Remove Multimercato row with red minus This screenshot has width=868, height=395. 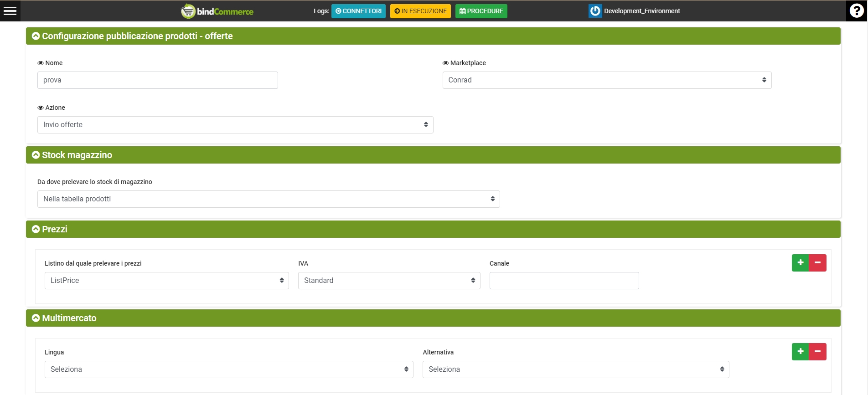click(818, 352)
